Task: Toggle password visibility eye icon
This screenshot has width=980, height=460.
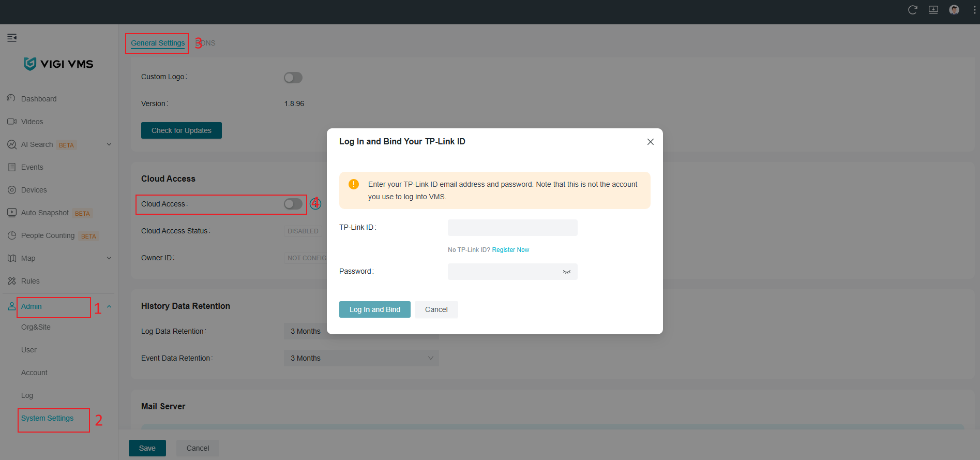Action: click(567, 272)
